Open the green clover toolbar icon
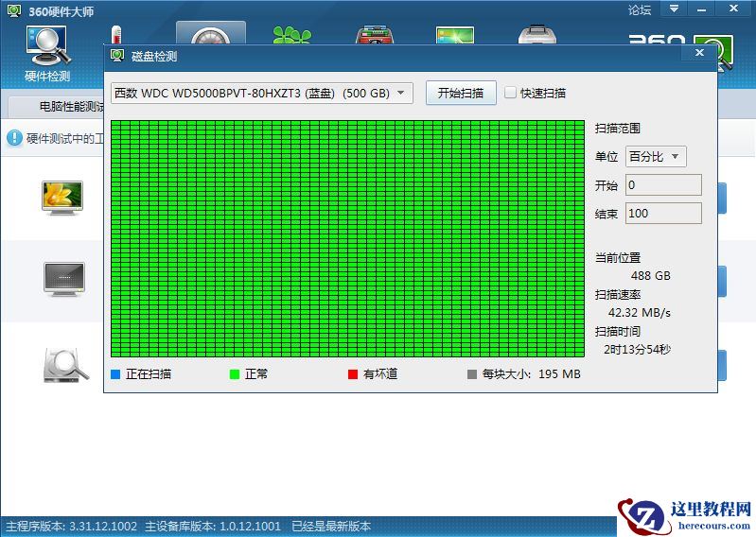 pyautogui.click(x=291, y=35)
